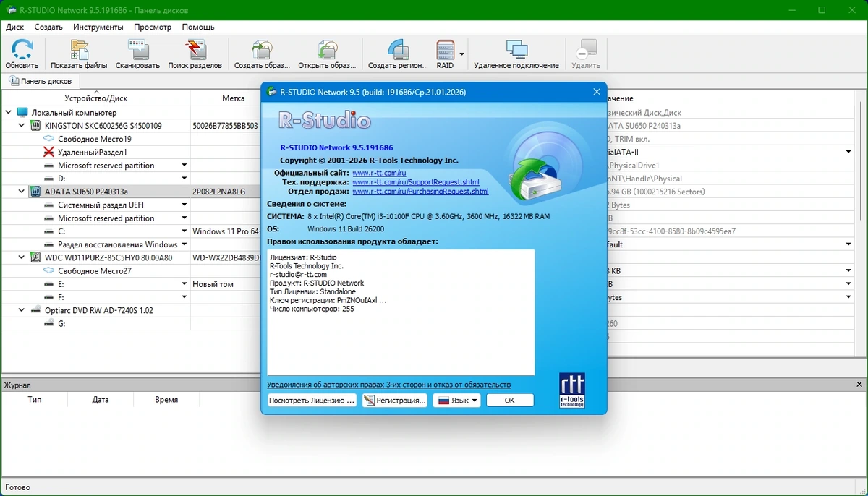Click the Устройство/Диск column header
The width and height of the screenshot is (868, 496).
click(95, 98)
